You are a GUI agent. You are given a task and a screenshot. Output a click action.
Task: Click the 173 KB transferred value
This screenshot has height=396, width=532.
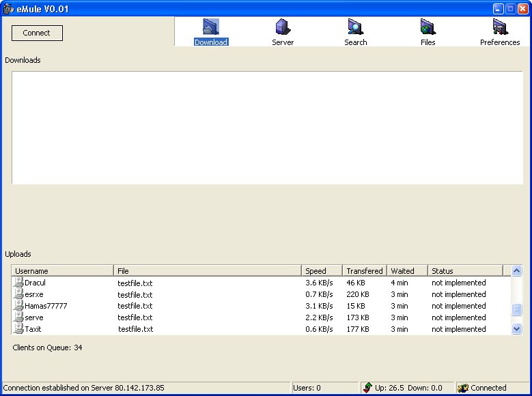click(x=358, y=317)
